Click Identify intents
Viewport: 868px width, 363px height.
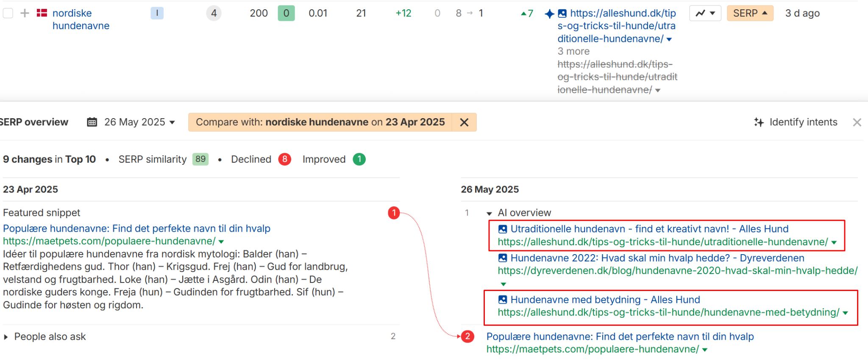point(796,122)
